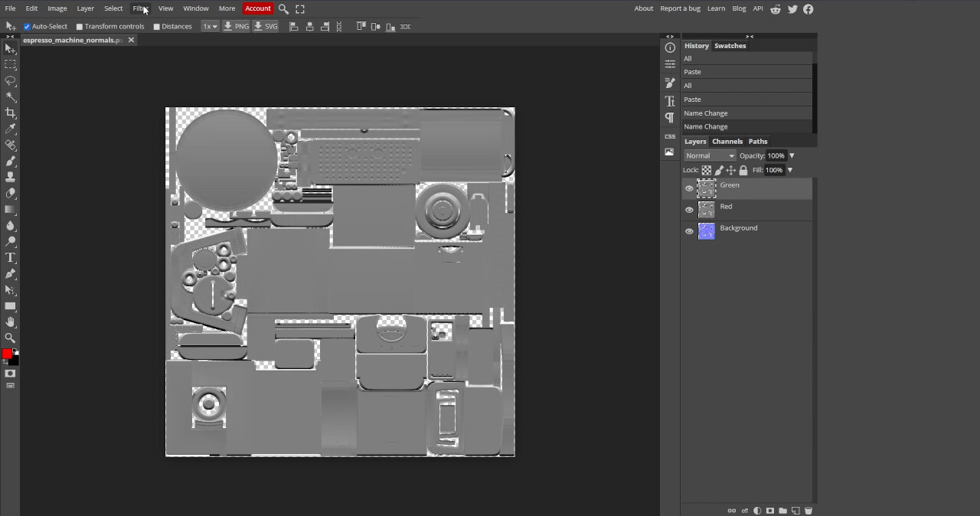
Task: Activate the Crop tool
Action: (10, 113)
